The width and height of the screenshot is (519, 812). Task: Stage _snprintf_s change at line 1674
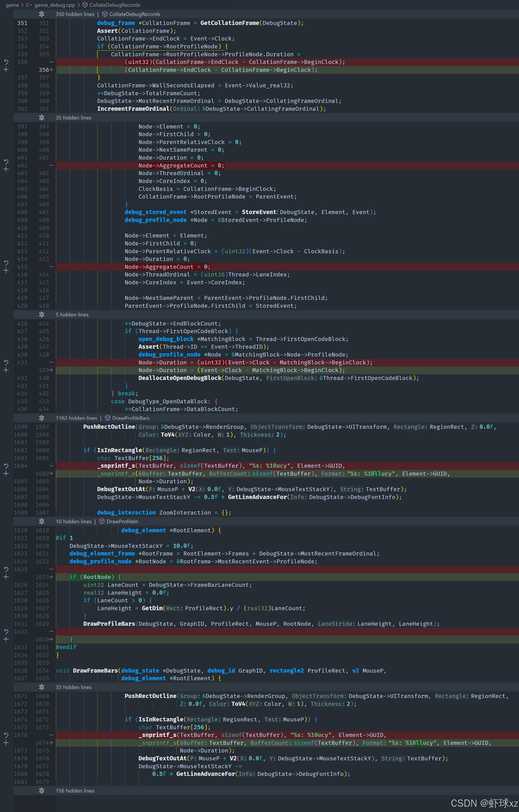coord(6,743)
